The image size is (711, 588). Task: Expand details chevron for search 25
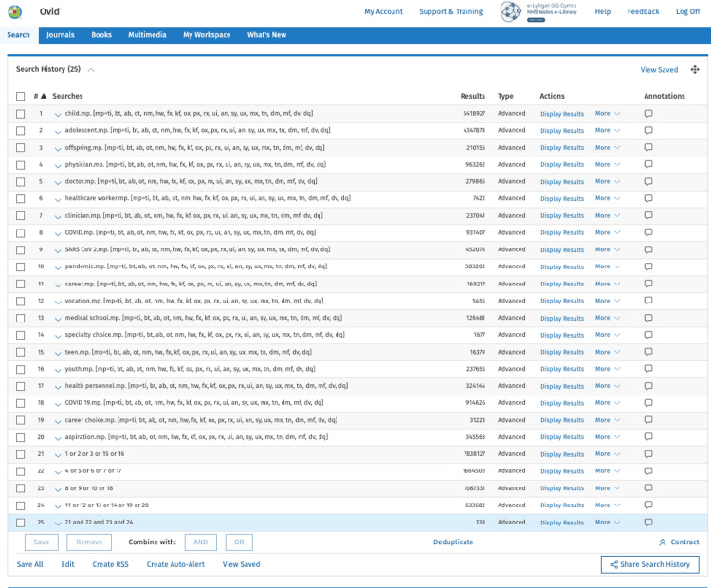[58, 524]
